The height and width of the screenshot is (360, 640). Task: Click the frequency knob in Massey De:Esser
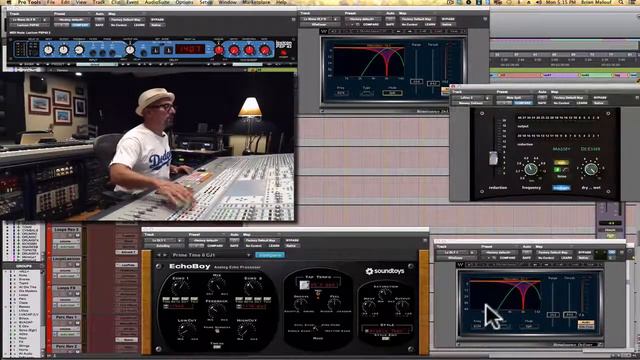(x=531, y=169)
